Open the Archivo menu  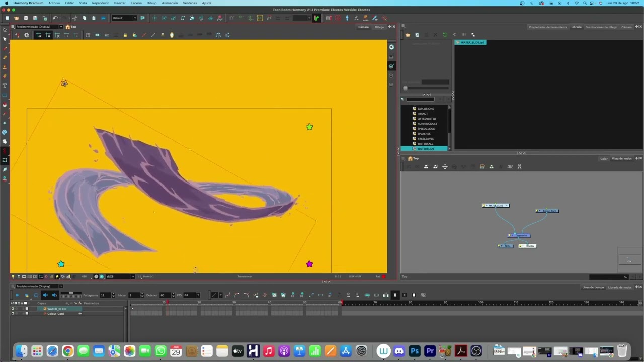(x=54, y=3)
